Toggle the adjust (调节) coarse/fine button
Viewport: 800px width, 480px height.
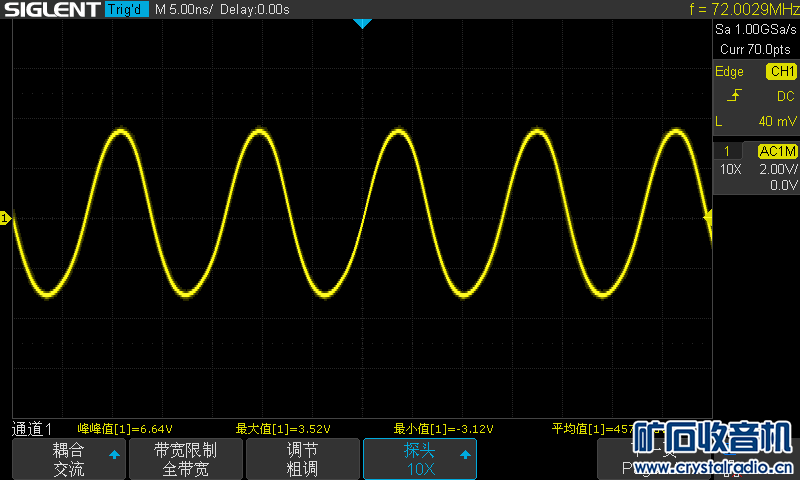303,459
